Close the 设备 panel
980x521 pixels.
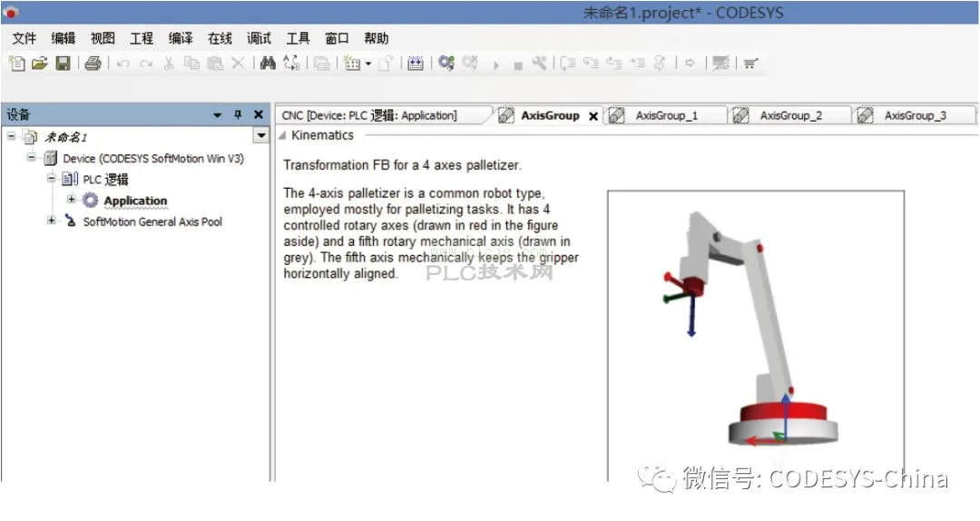258,114
